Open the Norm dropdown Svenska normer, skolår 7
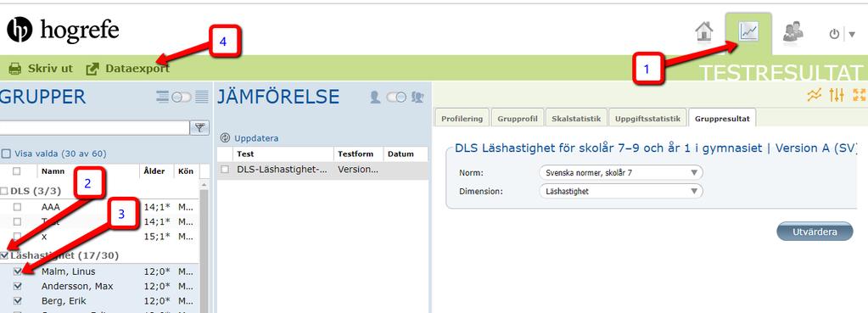 click(620, 172)
